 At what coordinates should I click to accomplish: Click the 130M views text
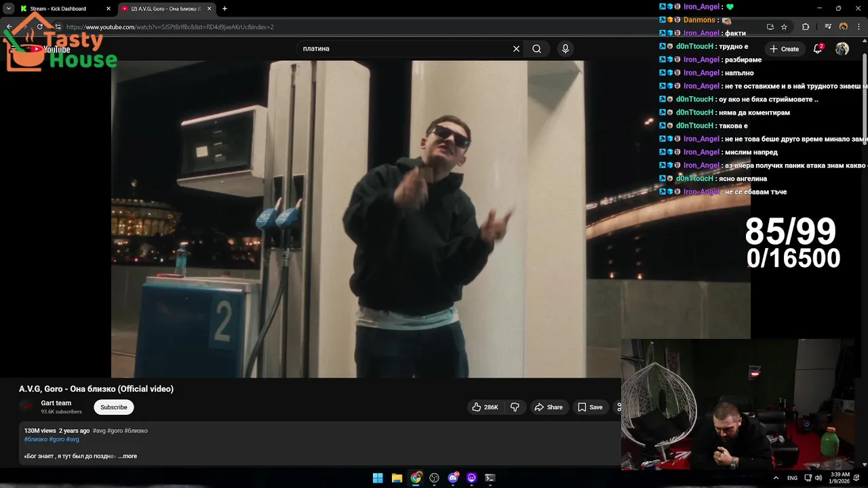(40, 431)
